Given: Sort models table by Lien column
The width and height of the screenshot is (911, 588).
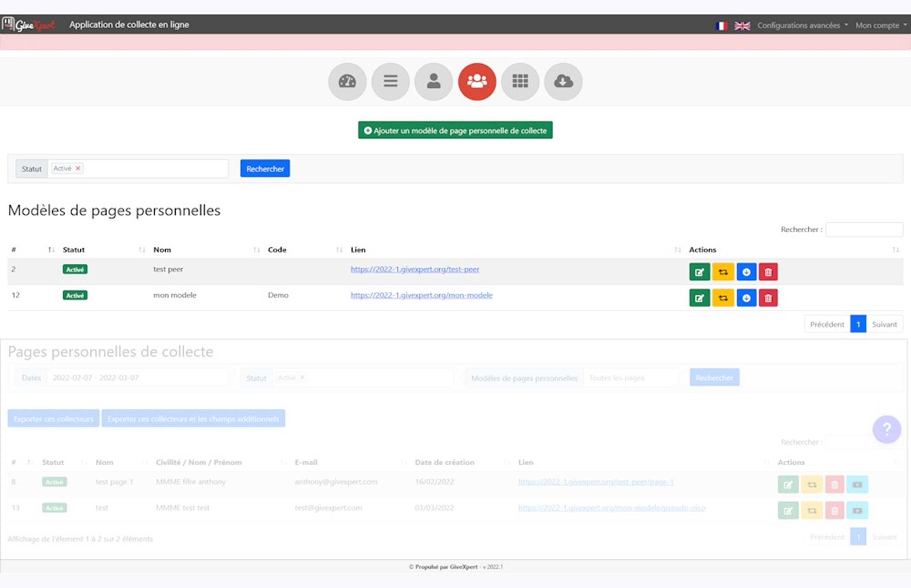Looking at the screenshot, I should (x=515, y=250).
